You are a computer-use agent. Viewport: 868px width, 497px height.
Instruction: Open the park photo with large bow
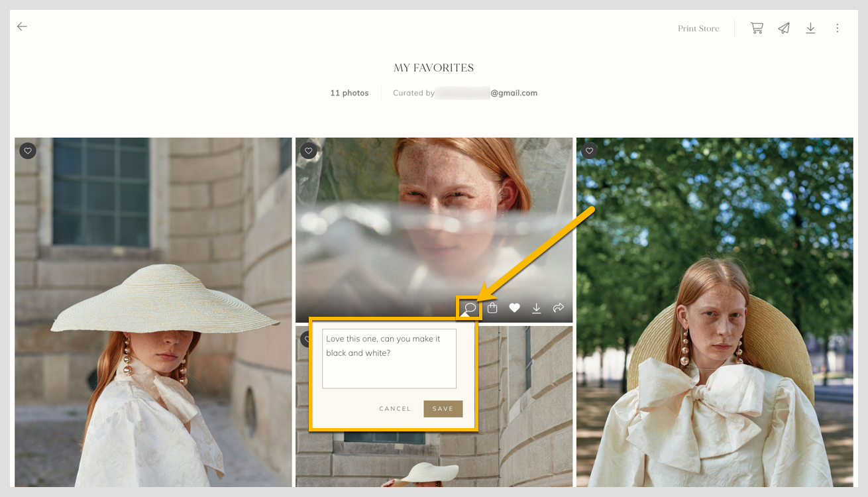click(715, 312)
